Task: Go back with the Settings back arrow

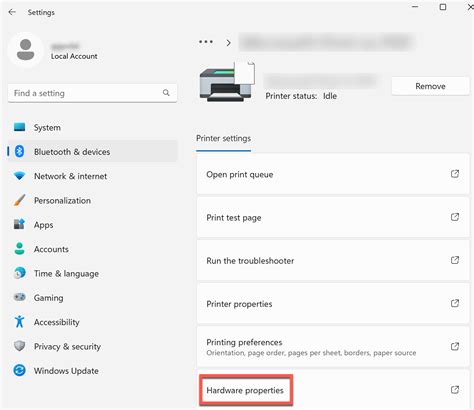Action: (12, 12)
